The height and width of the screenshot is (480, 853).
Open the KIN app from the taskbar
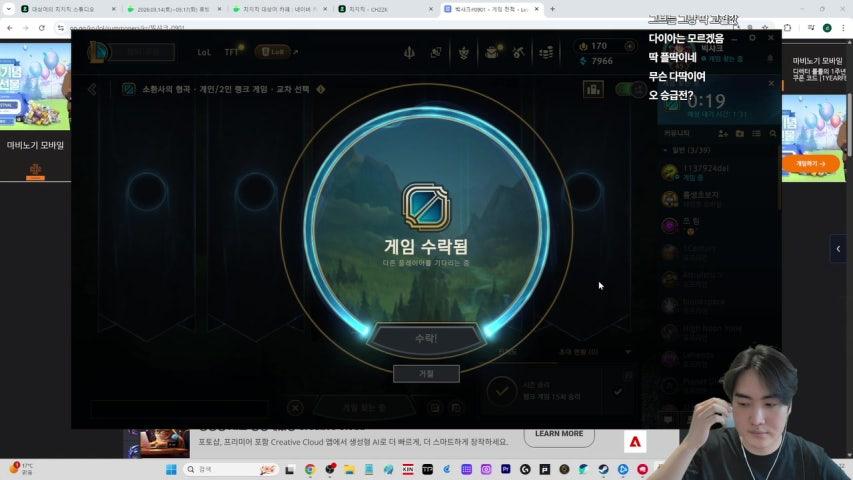(408, 469)
